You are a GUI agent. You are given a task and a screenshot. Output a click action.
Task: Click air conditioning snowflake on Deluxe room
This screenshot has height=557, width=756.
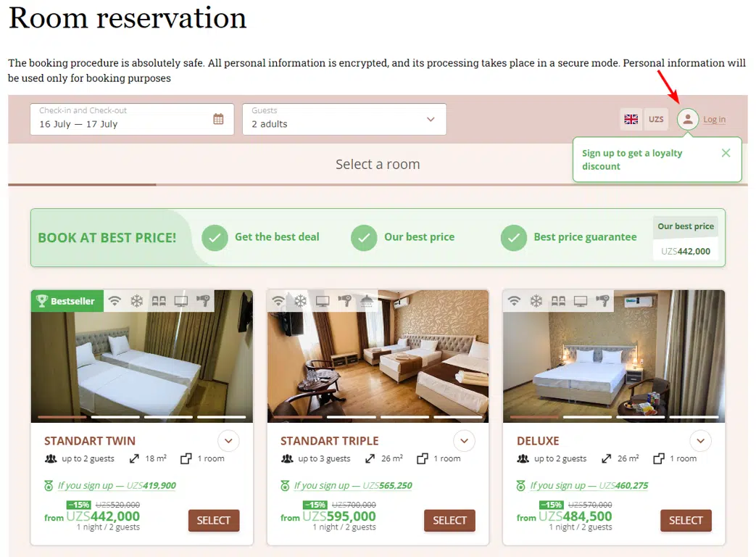536,301
